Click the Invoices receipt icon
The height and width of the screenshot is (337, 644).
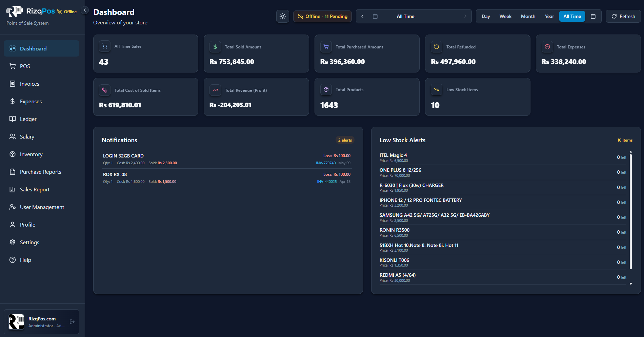tap(13, 84)
